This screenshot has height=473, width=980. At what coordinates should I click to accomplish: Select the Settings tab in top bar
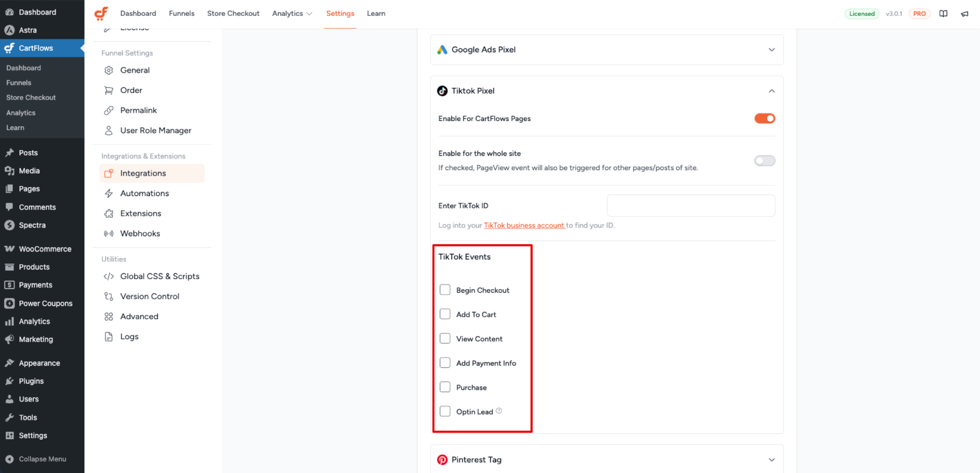[x=340, y=13]
